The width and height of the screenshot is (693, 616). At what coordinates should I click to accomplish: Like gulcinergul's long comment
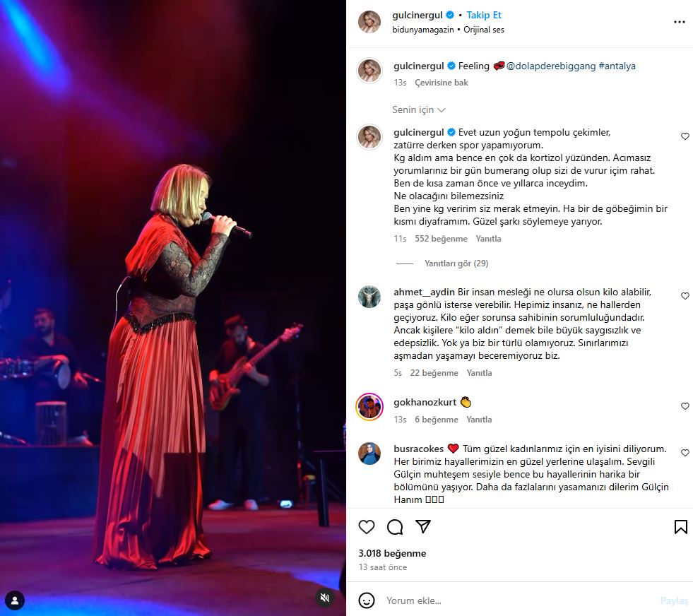point(685,136)
